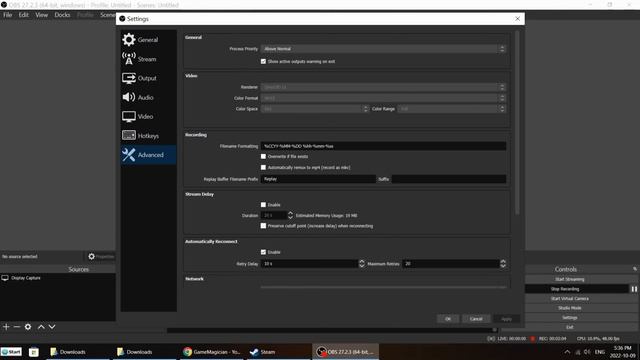Move source down with the arrow icon

coord(52,327)
